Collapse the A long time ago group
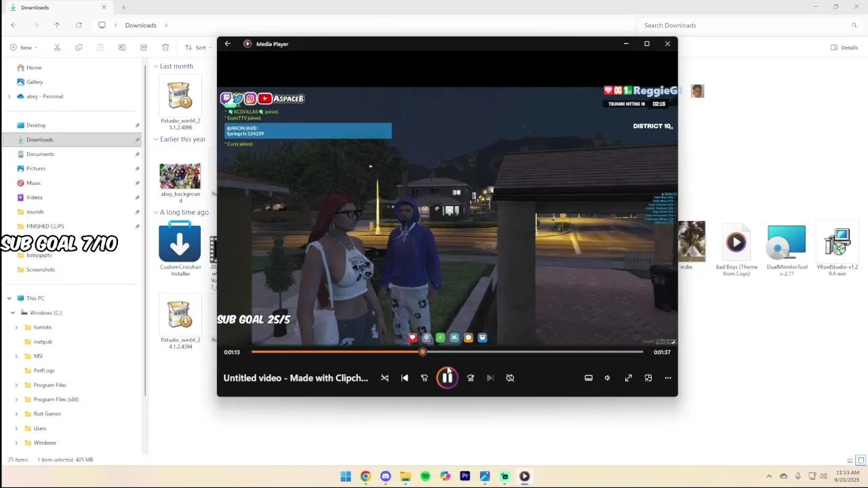This screenshot has width=868, height=488. [156, 213]
